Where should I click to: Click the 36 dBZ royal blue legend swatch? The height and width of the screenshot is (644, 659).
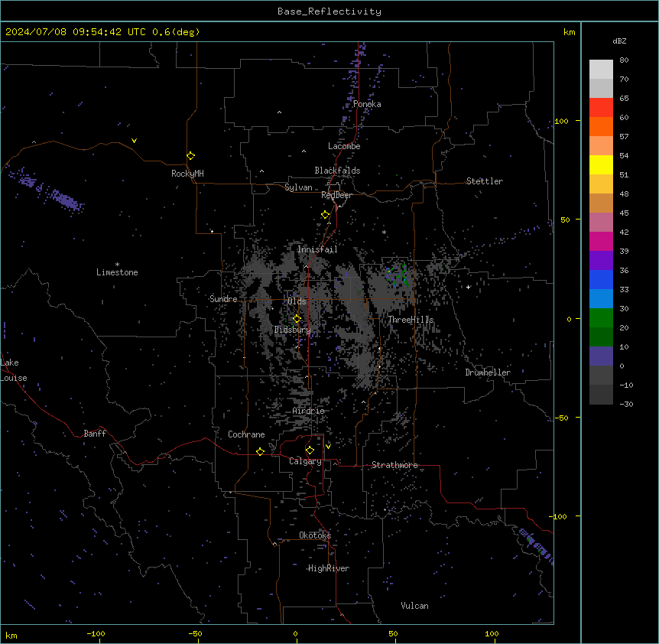click(x=601, y=279)
